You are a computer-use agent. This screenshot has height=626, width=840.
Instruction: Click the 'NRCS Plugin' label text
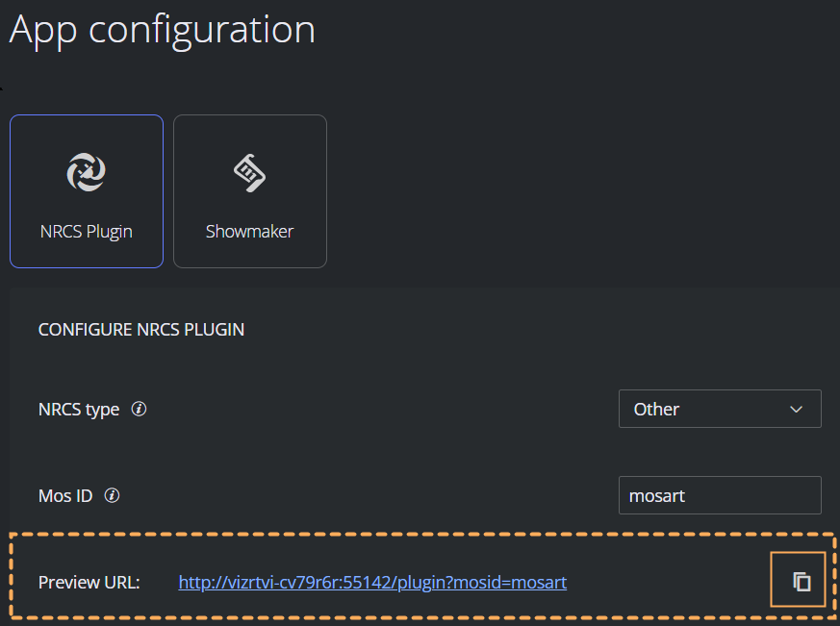[x=87, y=232]
